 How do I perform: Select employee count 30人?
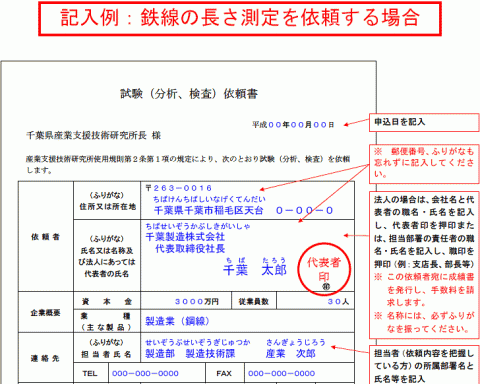click(x=338, y=302)
